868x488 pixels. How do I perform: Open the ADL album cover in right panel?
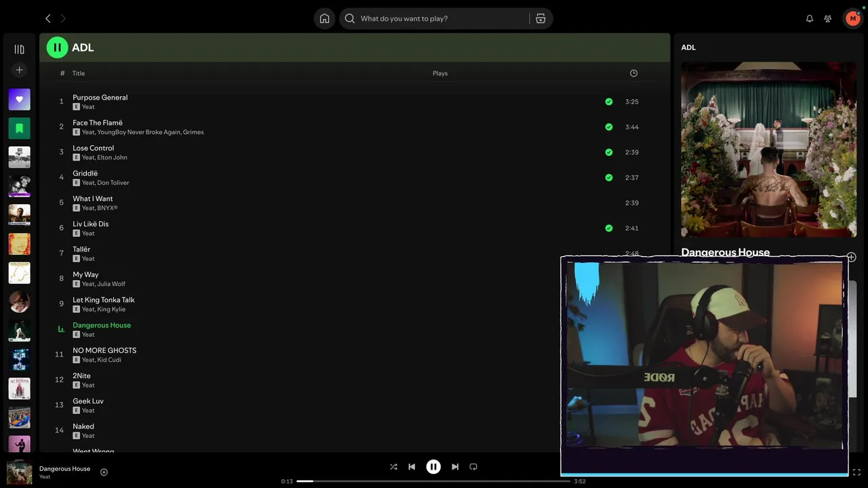pyautogui.click(x=769, y=150)
